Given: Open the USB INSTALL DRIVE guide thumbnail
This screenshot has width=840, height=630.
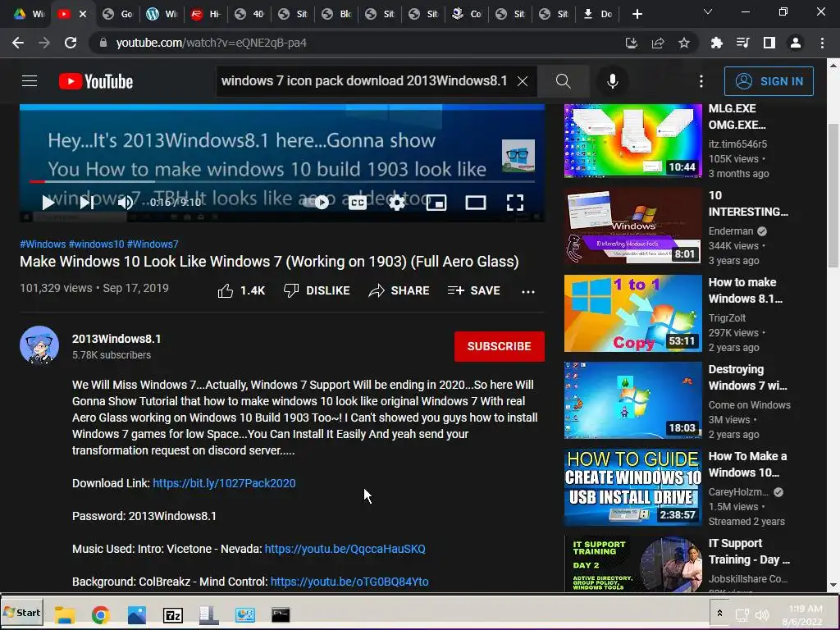Looking at the screenshot, I should [632, 487].
